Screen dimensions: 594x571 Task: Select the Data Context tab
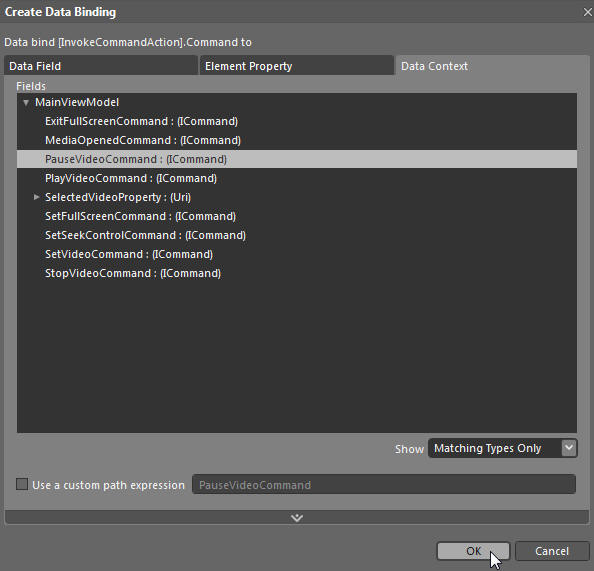point(492,66)
